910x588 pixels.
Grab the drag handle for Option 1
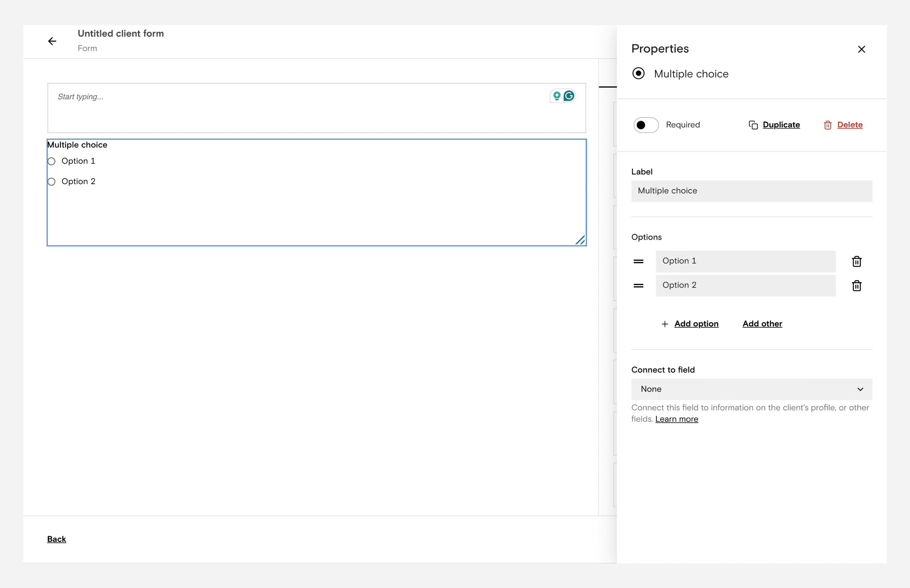638,261
